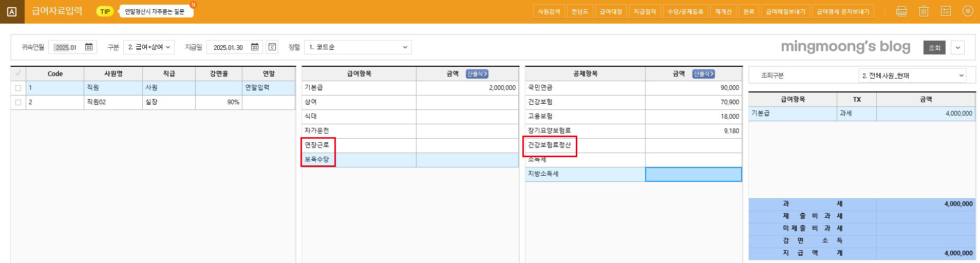This screenshot has width=980, height=263.
Task: Expand the arrow dropdown beside 조회 button
Action: point(957,47)
